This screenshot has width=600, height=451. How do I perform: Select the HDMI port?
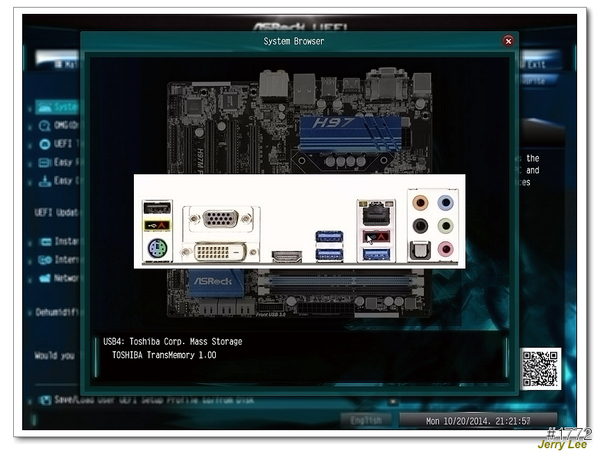click(x=287, y=256)
